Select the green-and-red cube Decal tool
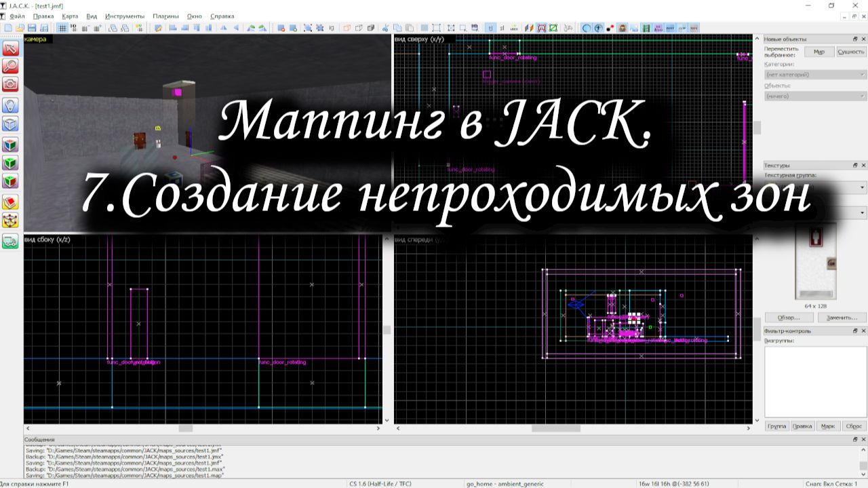This screenshot has width=868, height=488. tap(11, 181)
